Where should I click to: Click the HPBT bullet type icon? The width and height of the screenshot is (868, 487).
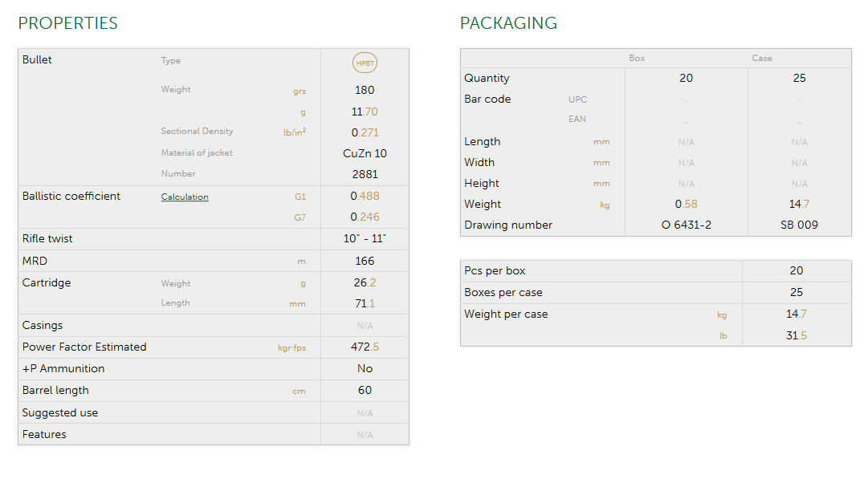tap(365, 63)
